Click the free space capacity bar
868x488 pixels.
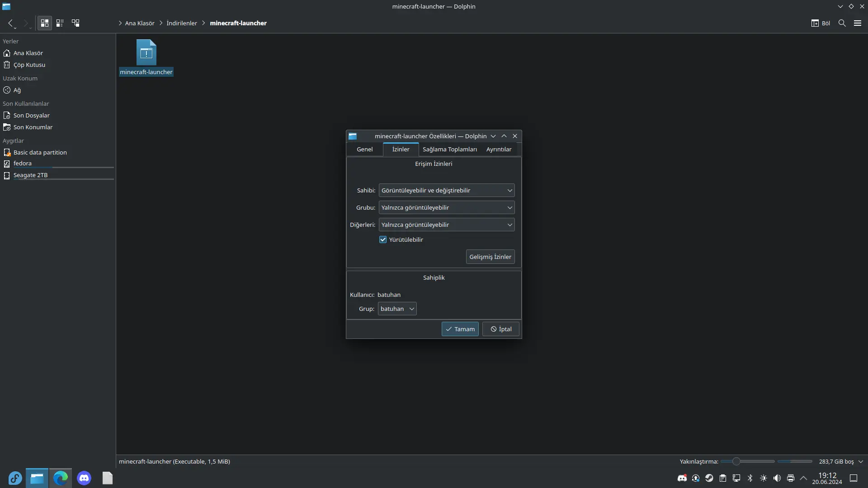pos(795,461)
